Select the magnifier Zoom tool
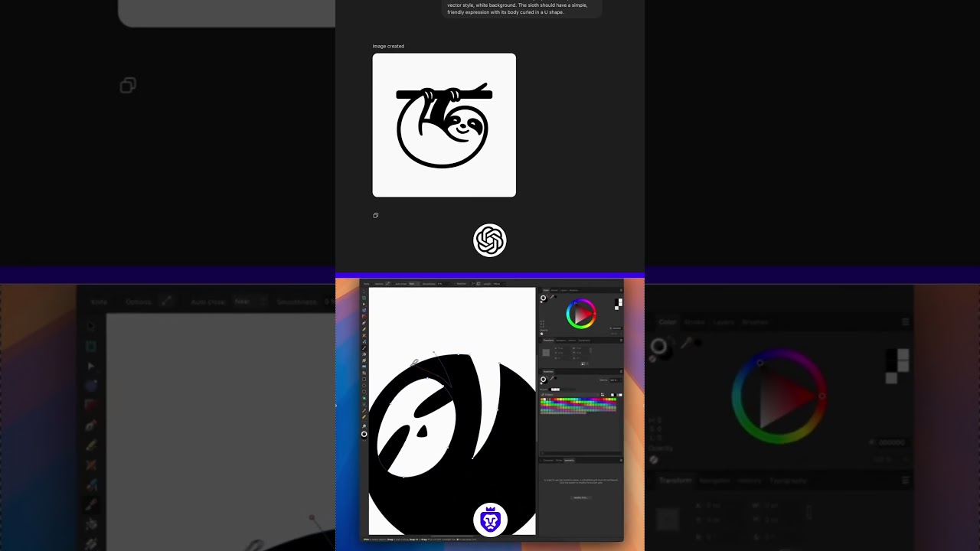 pos(364,425)
